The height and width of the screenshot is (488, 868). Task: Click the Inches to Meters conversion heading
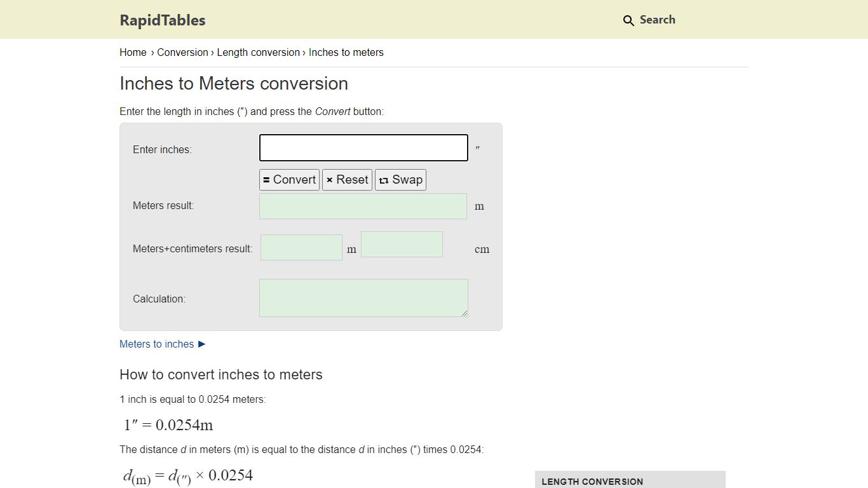[x=234, y=83]
